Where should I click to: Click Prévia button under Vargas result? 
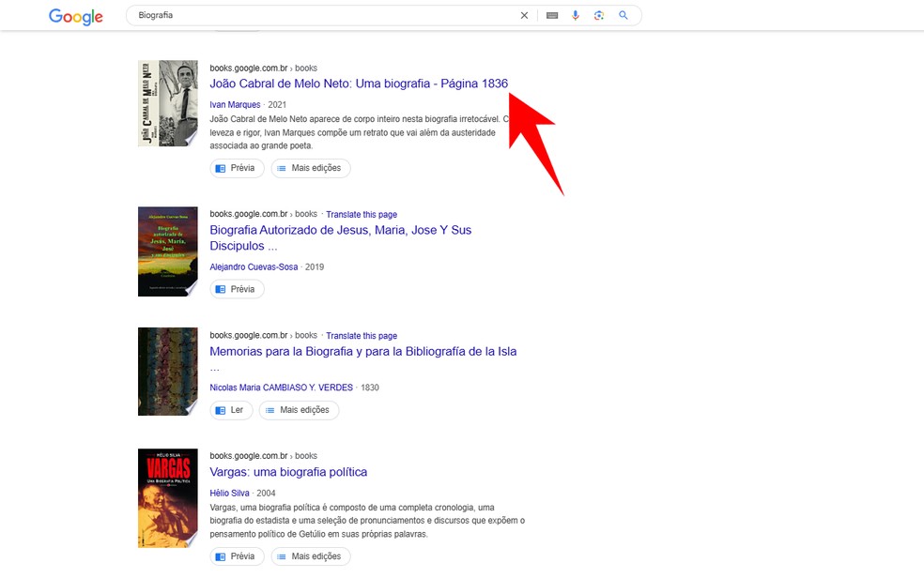(x=237, y=556)
